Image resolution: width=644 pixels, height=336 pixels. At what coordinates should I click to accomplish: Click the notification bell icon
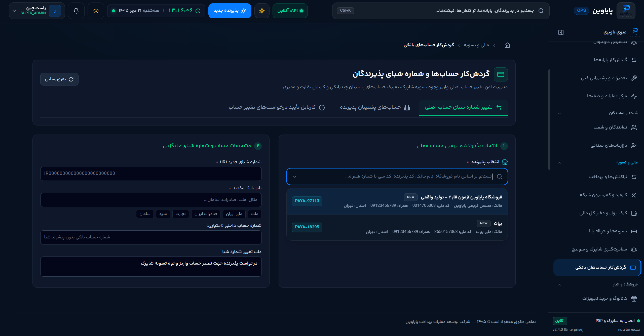click(76, 11)
